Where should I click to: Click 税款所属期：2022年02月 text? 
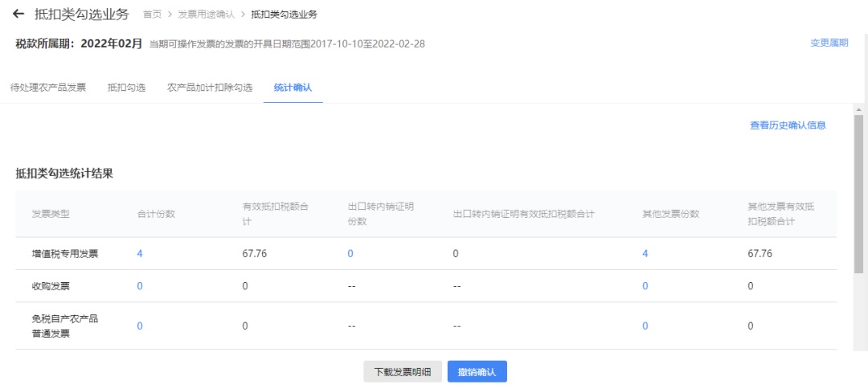[79, 43]
